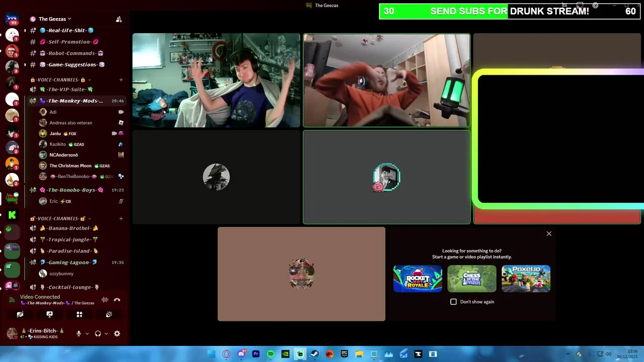644x362 pixels.
Task: Select The-Monkey-Mods voice channel
Action: (x=75, y=101)
